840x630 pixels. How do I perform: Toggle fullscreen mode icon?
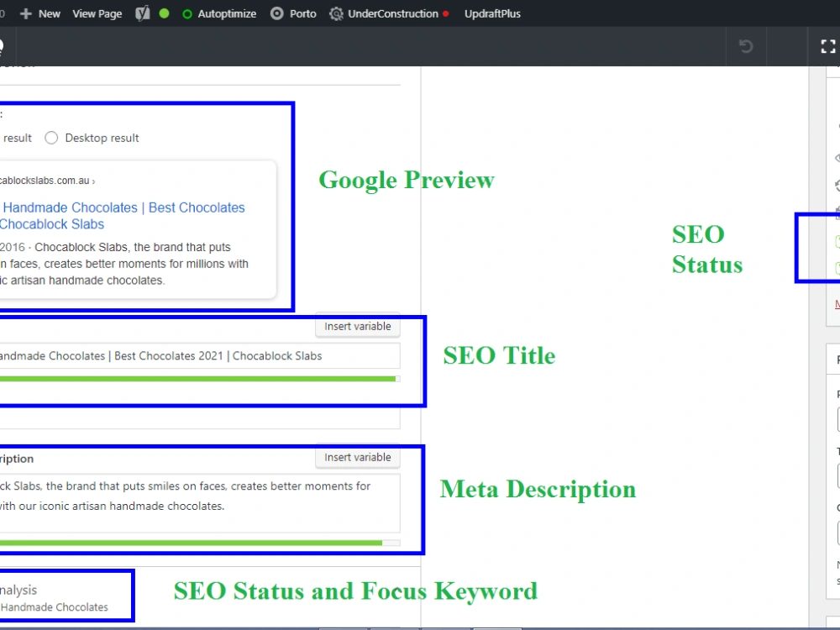[828, 46]
